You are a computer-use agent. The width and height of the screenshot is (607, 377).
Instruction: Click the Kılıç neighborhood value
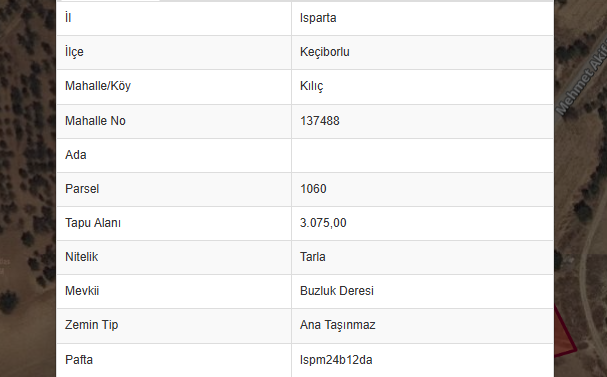coord(311,86)
